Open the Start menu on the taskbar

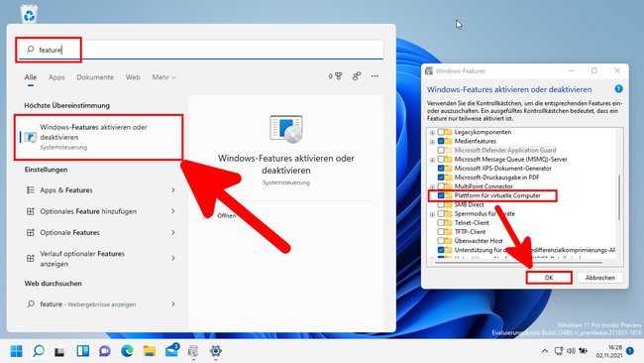[17, 351]
